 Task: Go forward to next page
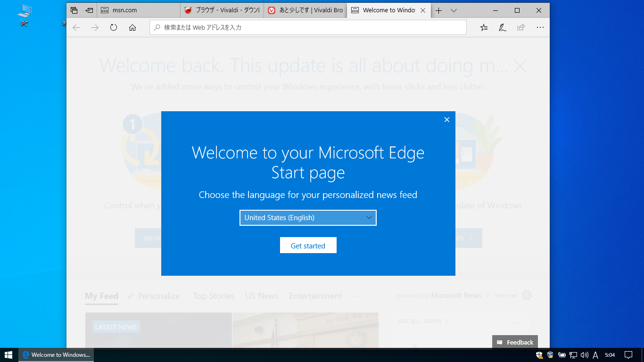(x=95, y=28)
